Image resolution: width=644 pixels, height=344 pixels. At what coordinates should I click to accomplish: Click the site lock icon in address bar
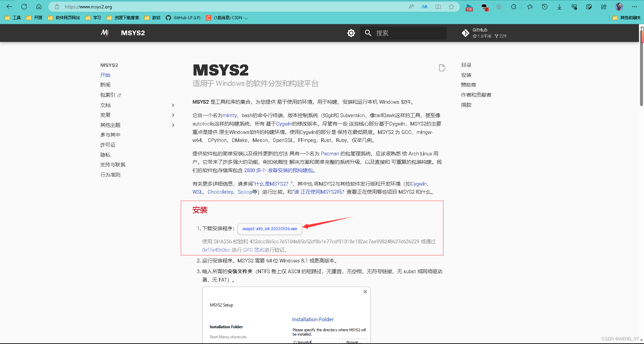point(57,7)
